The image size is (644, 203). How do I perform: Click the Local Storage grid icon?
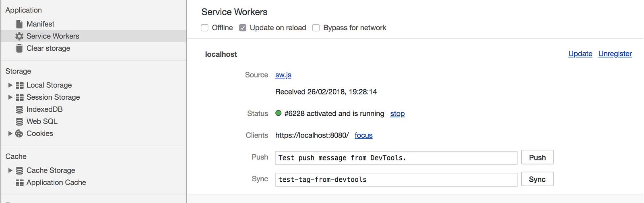click(19, 85)
